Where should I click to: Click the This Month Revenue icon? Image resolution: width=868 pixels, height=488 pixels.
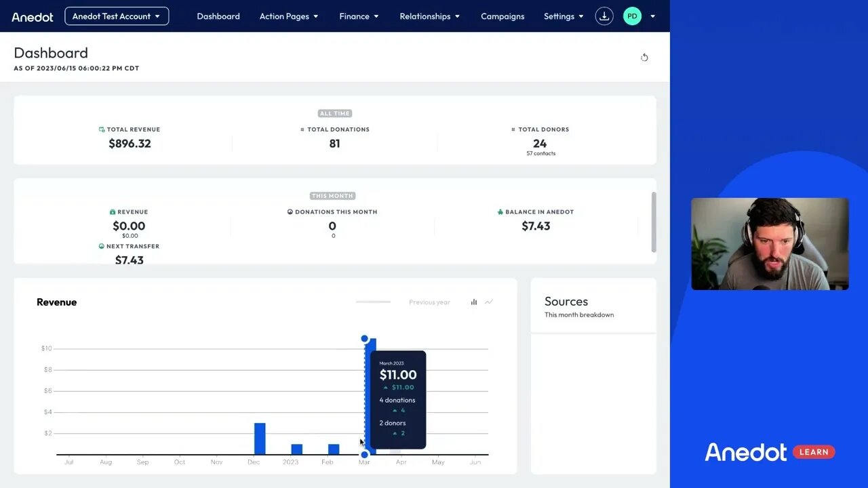tap(113, 212)
